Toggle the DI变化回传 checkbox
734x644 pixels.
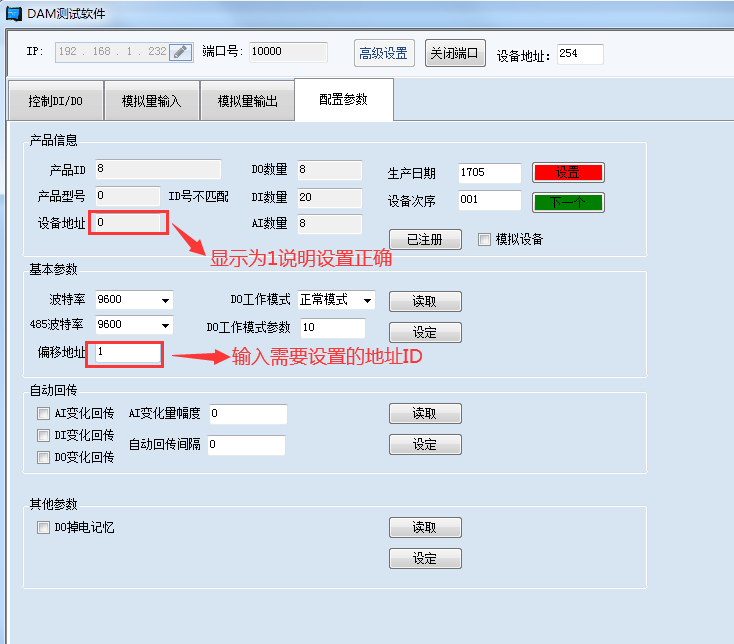pos(43,435)
